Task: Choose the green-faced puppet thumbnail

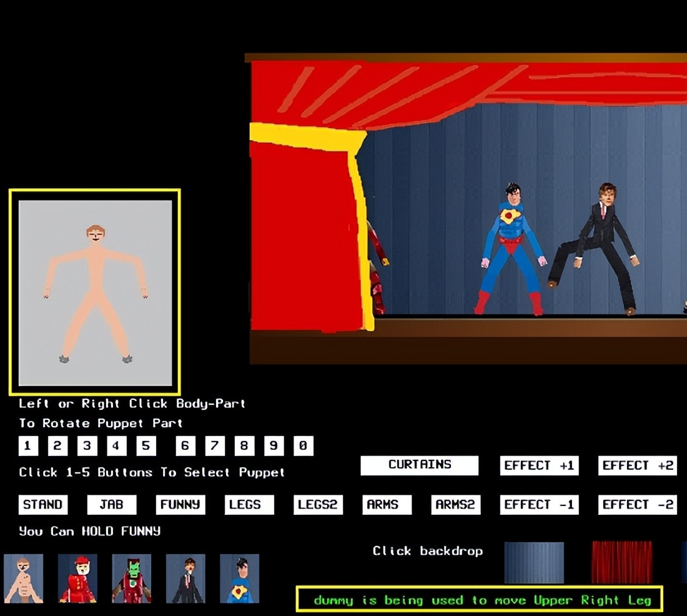Action: [131, 579]
